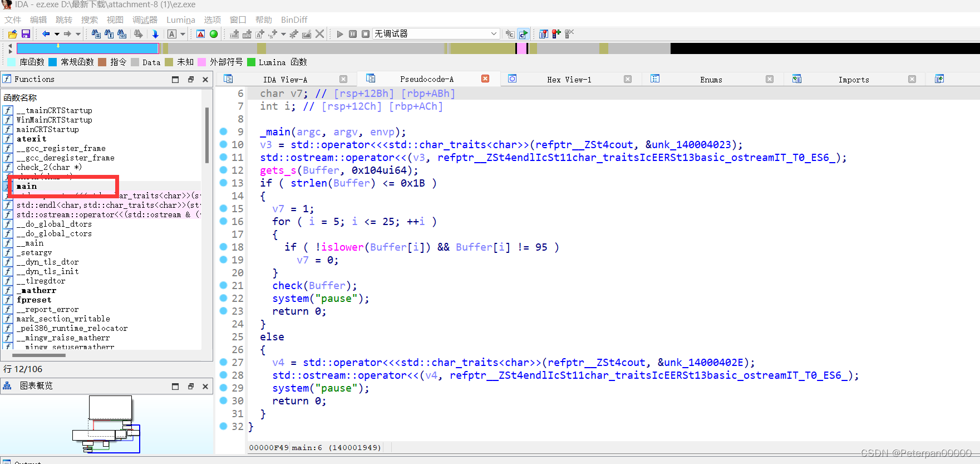Switch to the Enums tab

(711, 80)
